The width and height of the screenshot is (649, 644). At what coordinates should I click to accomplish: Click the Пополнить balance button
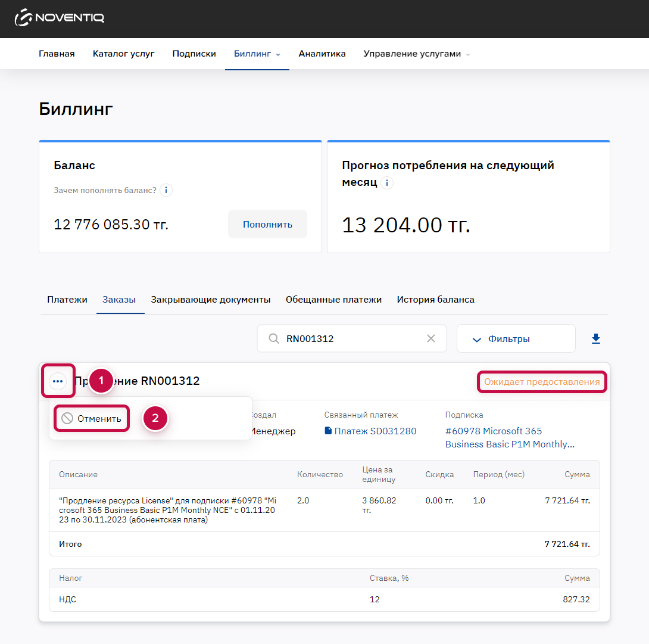click(x=267, y=224)
